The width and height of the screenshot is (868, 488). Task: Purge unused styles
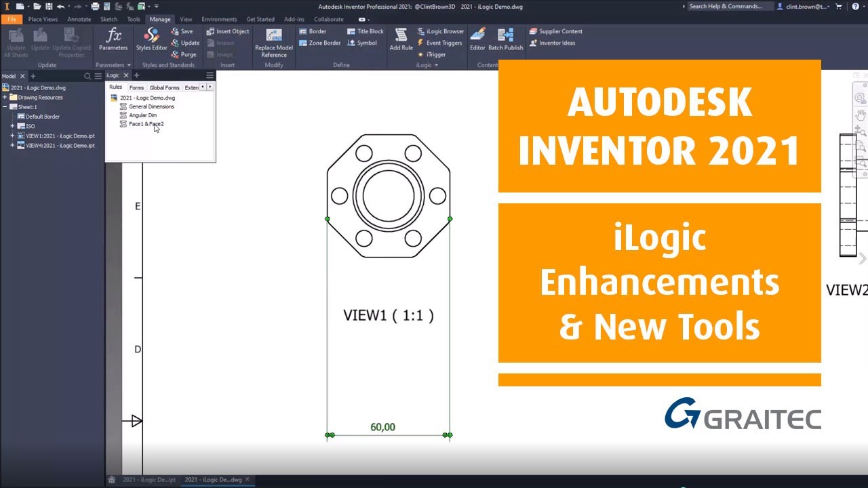coord(184,54)
